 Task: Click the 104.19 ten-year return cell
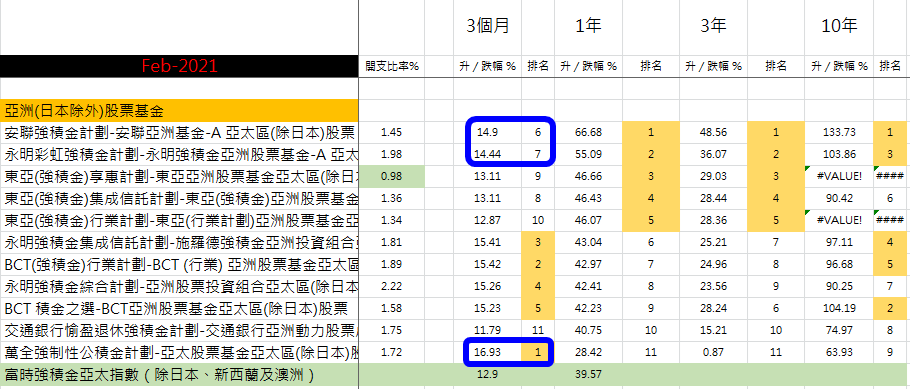(839, 308)
